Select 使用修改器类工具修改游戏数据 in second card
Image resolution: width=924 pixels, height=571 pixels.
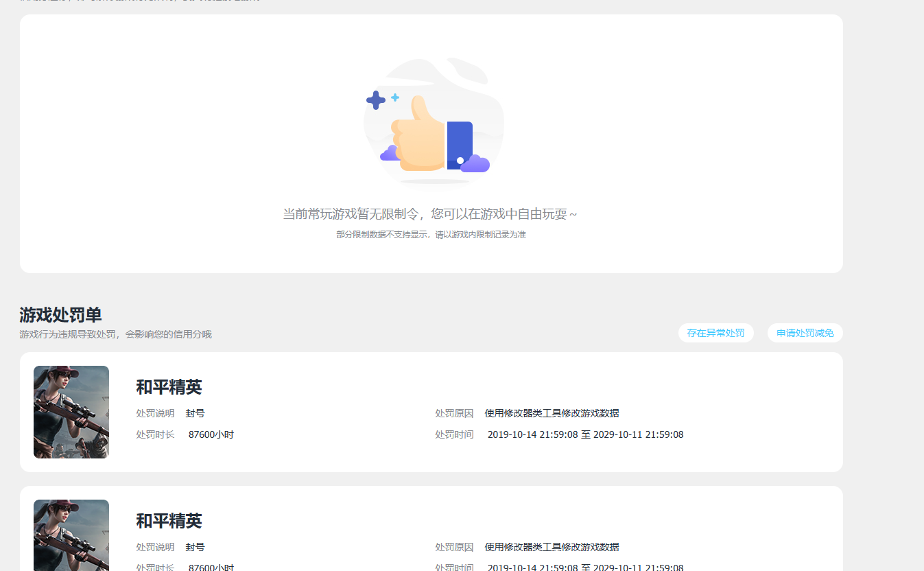tap(552, 547)
